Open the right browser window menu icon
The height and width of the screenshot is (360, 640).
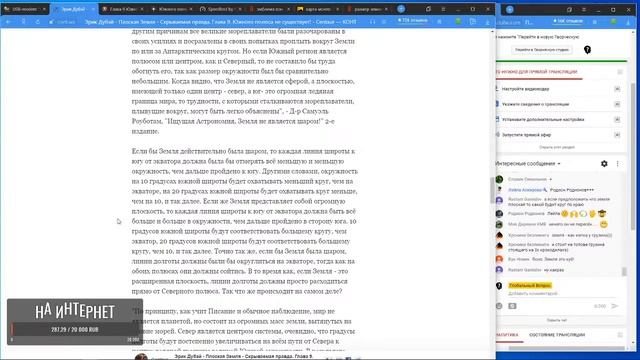coord(584,9)
